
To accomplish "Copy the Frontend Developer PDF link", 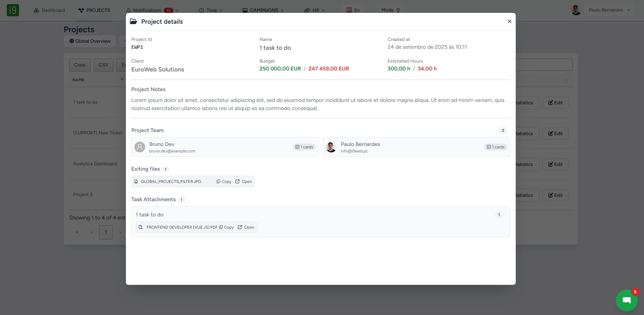I will [x=226, y=227].
